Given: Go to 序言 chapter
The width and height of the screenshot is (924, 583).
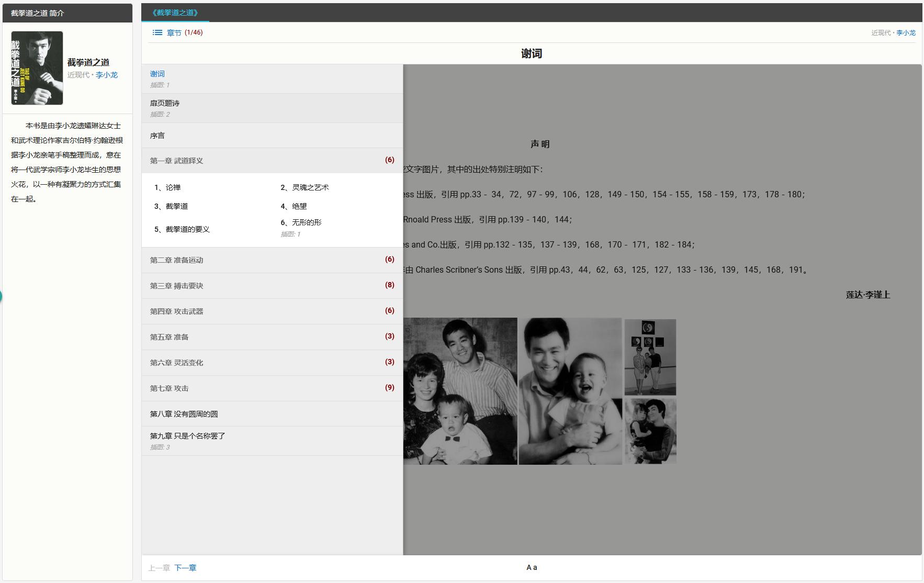Looking at the screenshot, I should [x=157, y=136].
